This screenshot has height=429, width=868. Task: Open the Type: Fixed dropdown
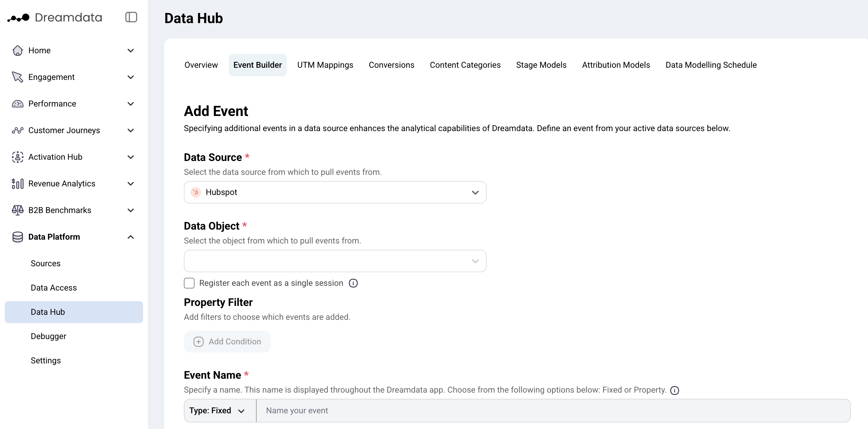(219, 410)
